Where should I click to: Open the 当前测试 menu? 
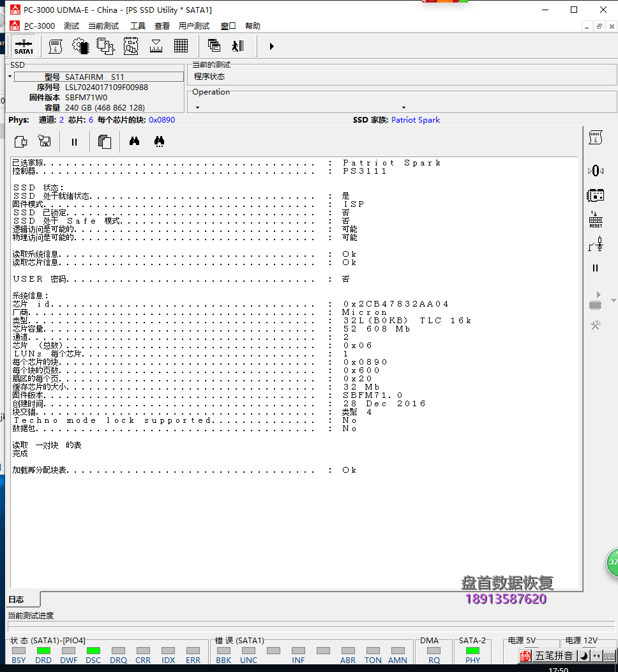103,26
